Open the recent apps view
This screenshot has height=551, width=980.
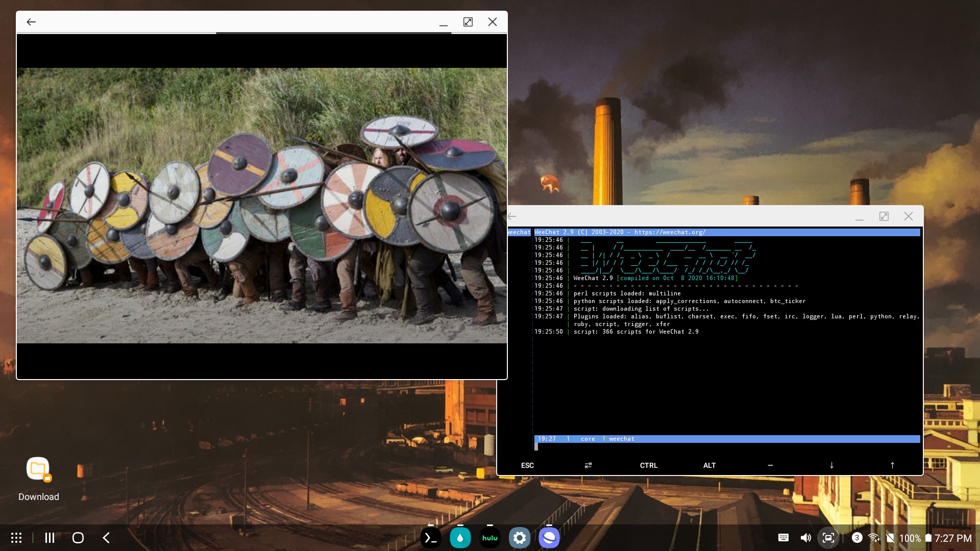(50, 538)
